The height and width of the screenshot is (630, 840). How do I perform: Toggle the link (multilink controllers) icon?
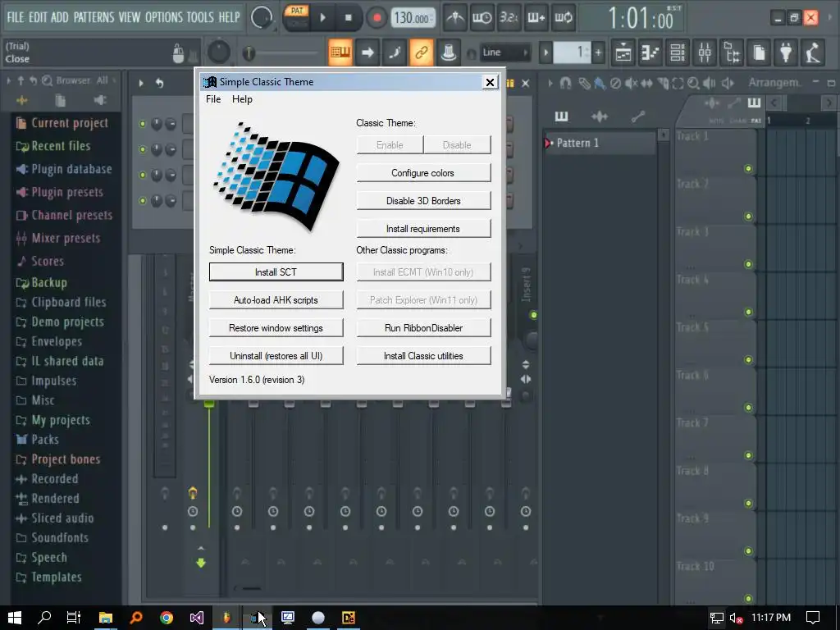point(421,52)
